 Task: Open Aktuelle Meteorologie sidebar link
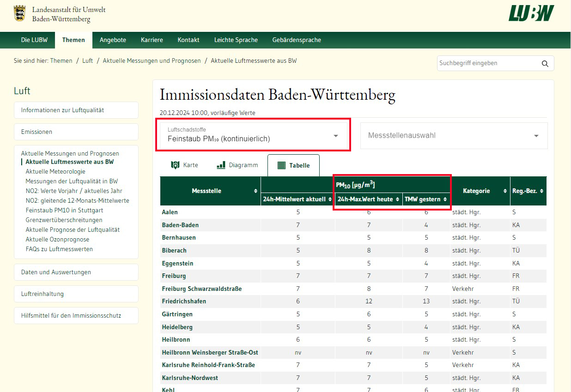(55, 172)
